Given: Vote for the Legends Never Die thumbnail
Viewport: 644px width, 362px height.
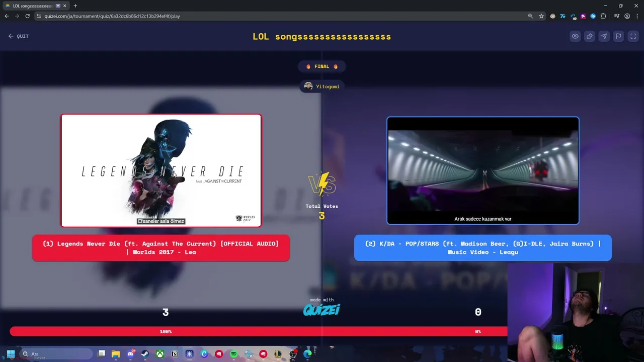Looking at the screenshot, I should 161,170.
